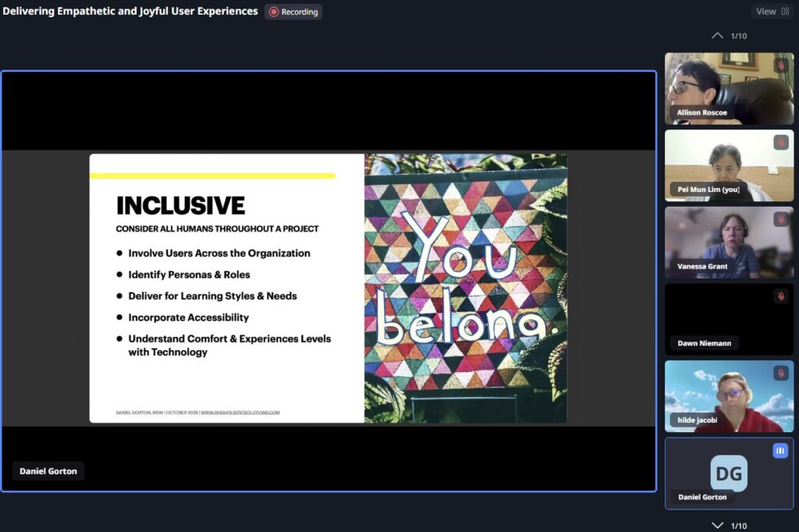Click Dawn Niemann's muted microphone icon

[x=780, y=296]
